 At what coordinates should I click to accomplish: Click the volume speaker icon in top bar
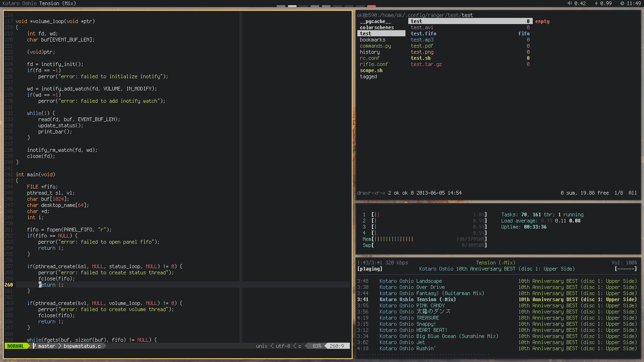pos(570,3)
